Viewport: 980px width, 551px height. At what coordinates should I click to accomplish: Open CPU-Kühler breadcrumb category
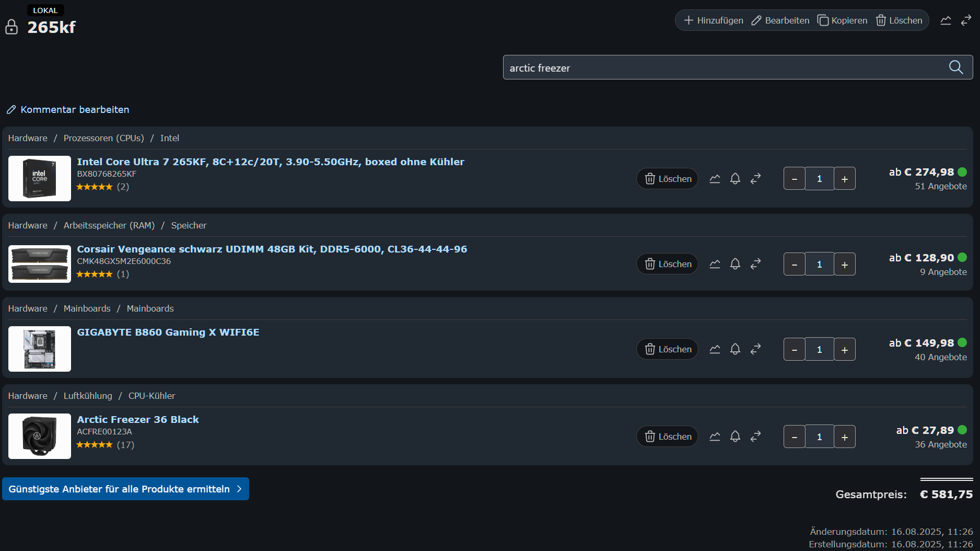(x=152, y=396)
